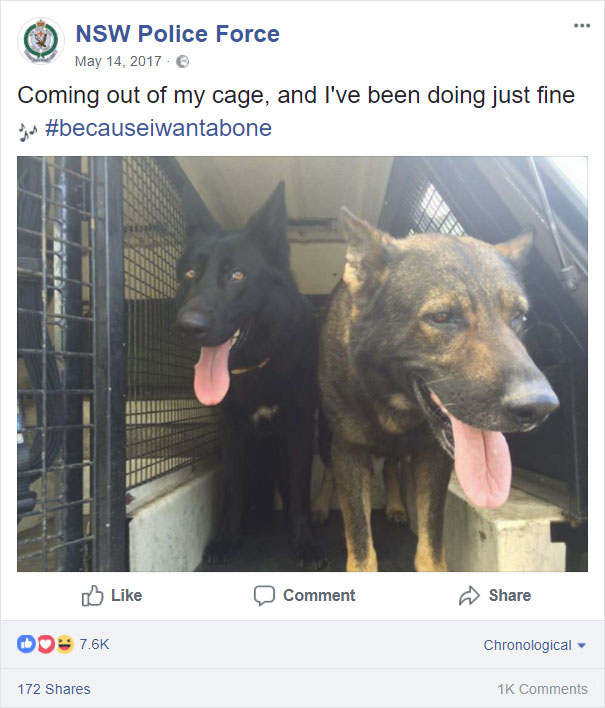
Task: Open the Chronological sort dropdown
Action: [535, 645]
